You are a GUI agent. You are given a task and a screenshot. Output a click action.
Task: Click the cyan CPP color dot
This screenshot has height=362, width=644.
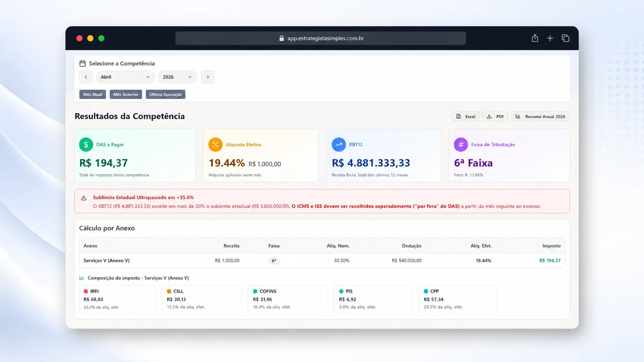pos(426,291)
